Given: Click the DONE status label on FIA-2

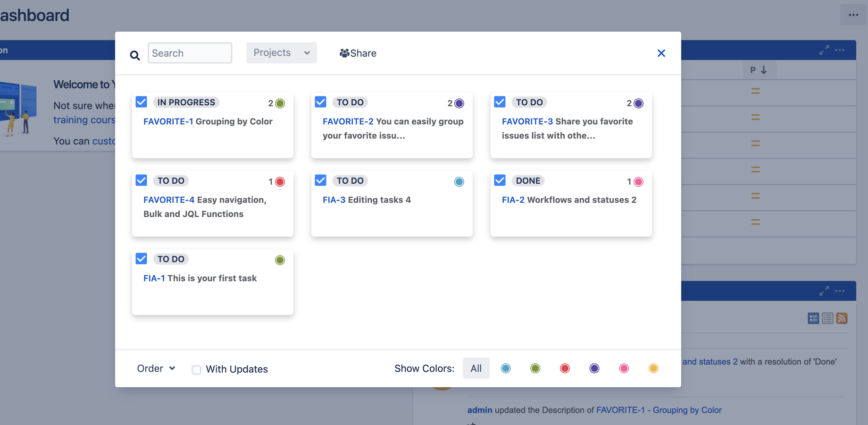Looking at the screenshot, I should coord(527,180).
